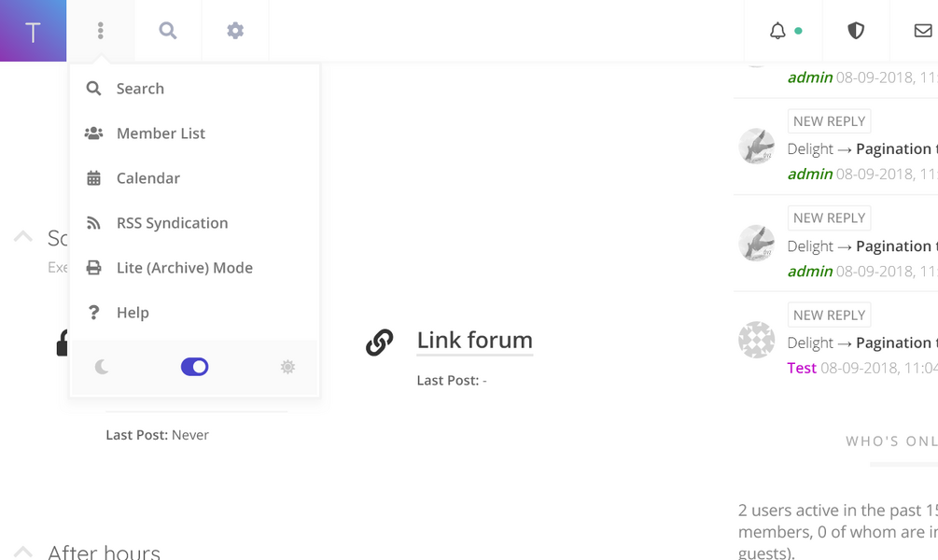Screen dimensions: 938x560
Task: Select Member List from the menu
Action: [161, 133]
